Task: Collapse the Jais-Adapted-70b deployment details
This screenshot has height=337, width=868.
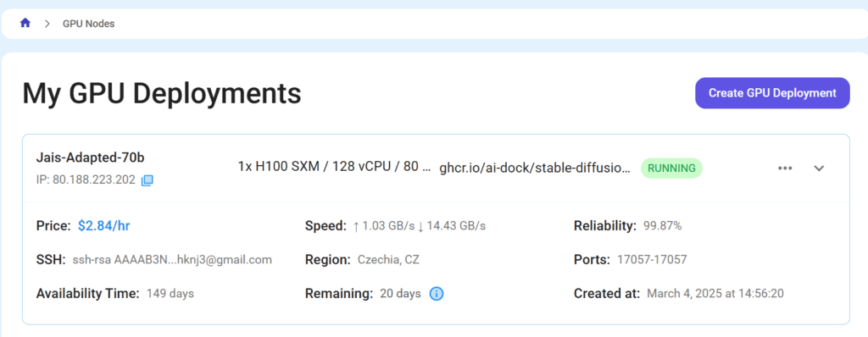Action: click(819, 168)
